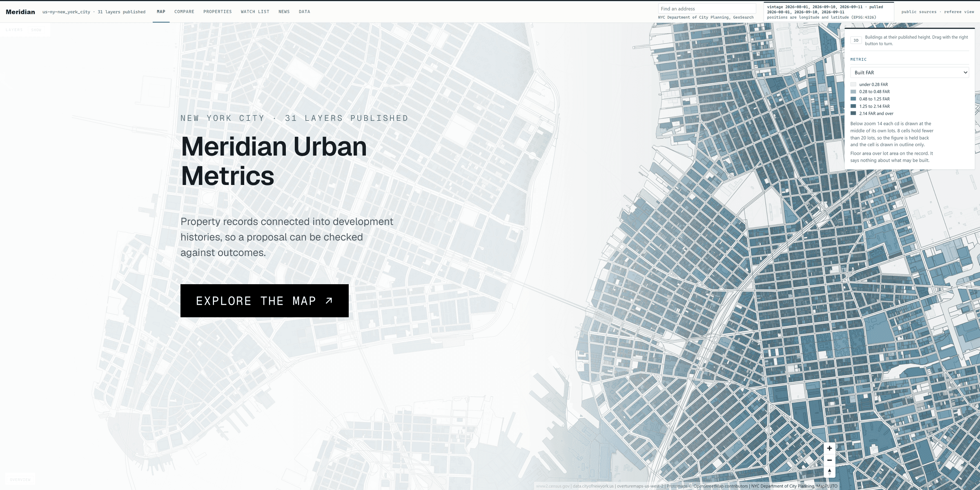Click the METRIC section heading
This screenshot has height=490, width=980.
(858, 60)
